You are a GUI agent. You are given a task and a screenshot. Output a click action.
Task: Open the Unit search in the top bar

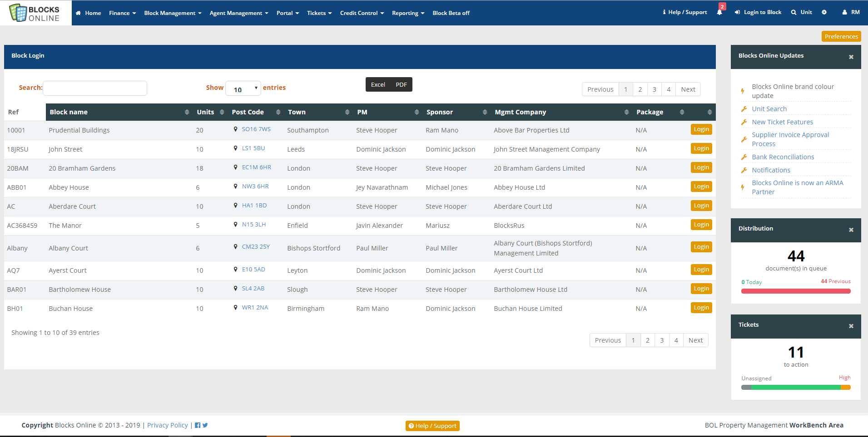click(x=802, y=12)
